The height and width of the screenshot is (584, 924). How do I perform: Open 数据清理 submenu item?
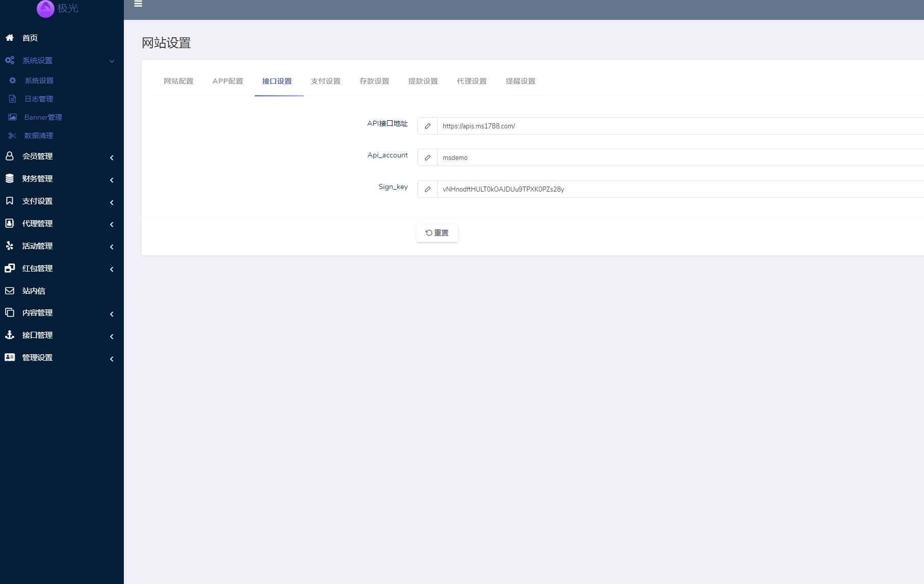click(39, 136)
